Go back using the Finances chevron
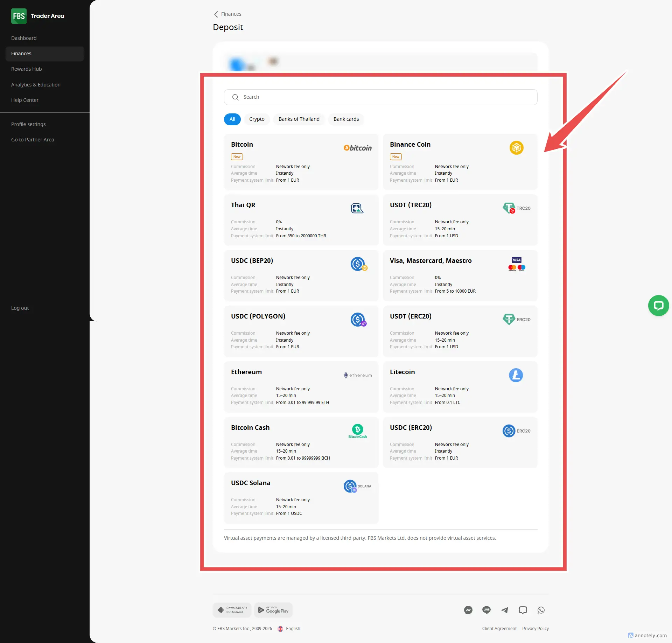This screenshot has width=672, height=643. (x=216, y=14)
